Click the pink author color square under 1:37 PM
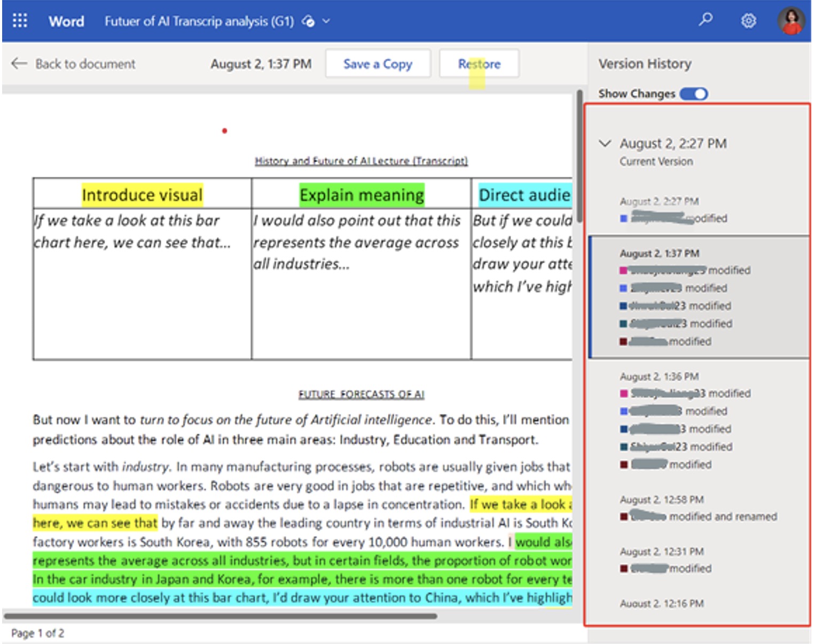The height and width of the screenshot is (644, 815). tap(623, 270)
